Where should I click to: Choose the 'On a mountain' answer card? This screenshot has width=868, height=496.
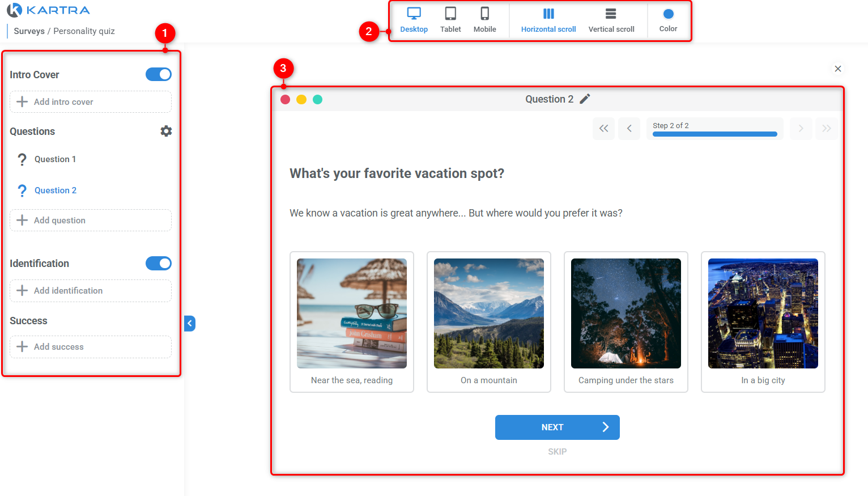point(488,322)
